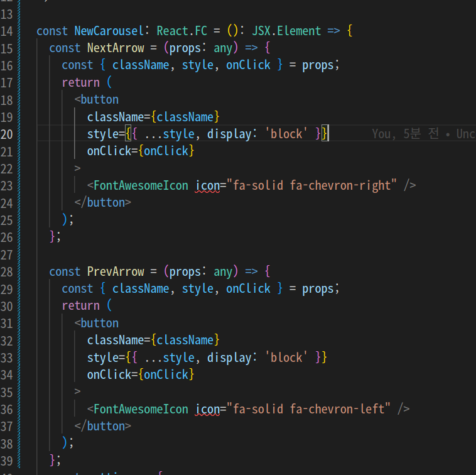The width and height of the screenshot is (476, 475).
Task: Click the 'const' keyword on line 14
Action: [52, 31]
